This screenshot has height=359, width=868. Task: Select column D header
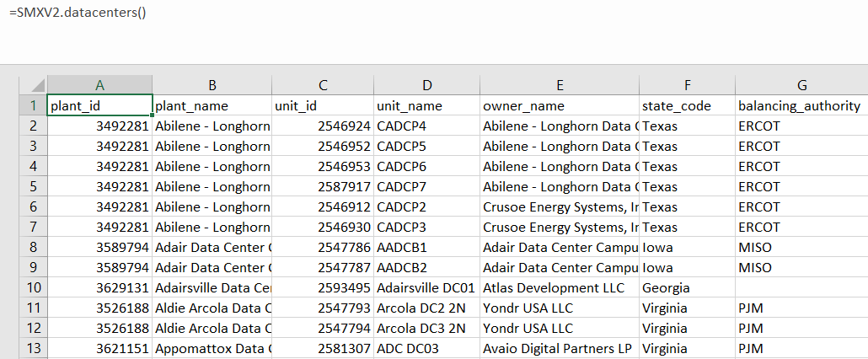[x=426, y=85]
